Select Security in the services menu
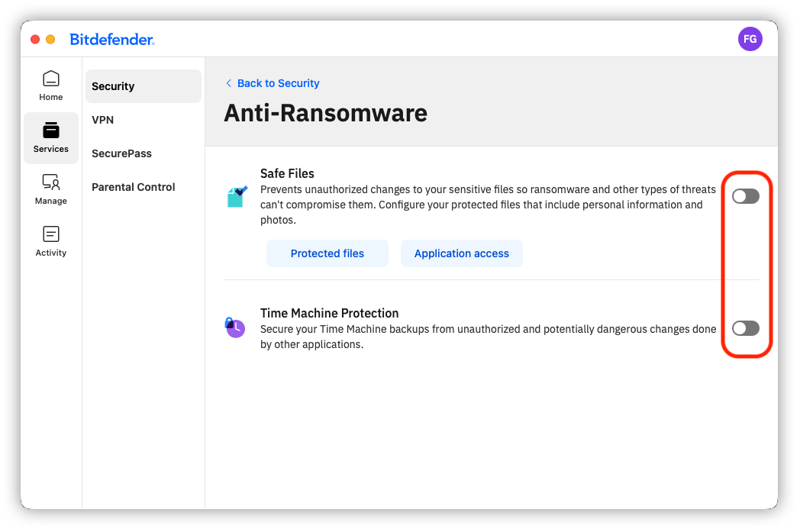 (x=144, y=86)
